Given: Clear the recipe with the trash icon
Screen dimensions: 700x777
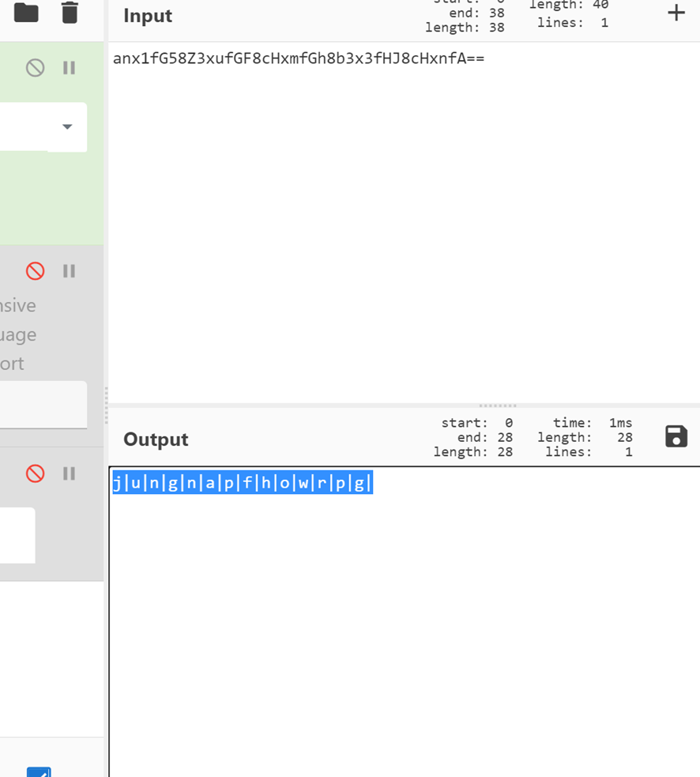Looking at the screenshot, I should pos(70,12).
